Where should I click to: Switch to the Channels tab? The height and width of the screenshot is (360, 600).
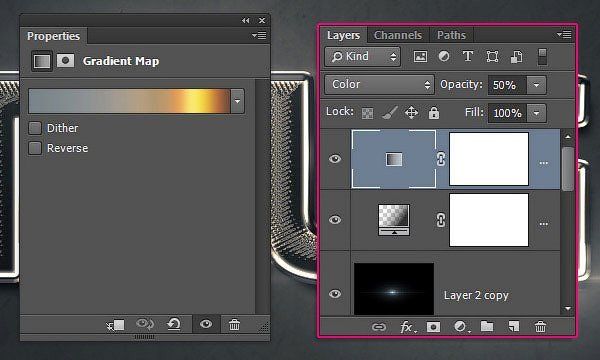398,36
